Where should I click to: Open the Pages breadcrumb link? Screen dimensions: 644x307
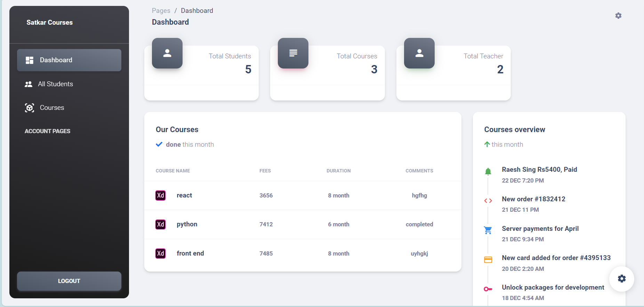(x=161, y=11)
